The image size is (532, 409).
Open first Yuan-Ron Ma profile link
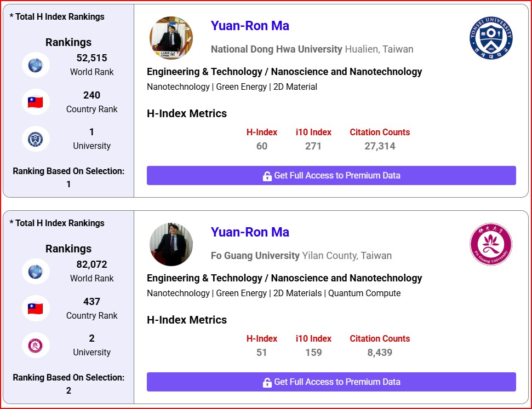click(x=250, y=26)
